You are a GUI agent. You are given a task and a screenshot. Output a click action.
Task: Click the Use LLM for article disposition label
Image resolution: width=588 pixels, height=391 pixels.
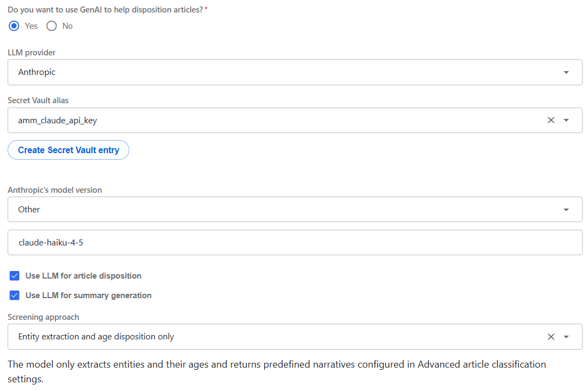[x=83, y=276]
